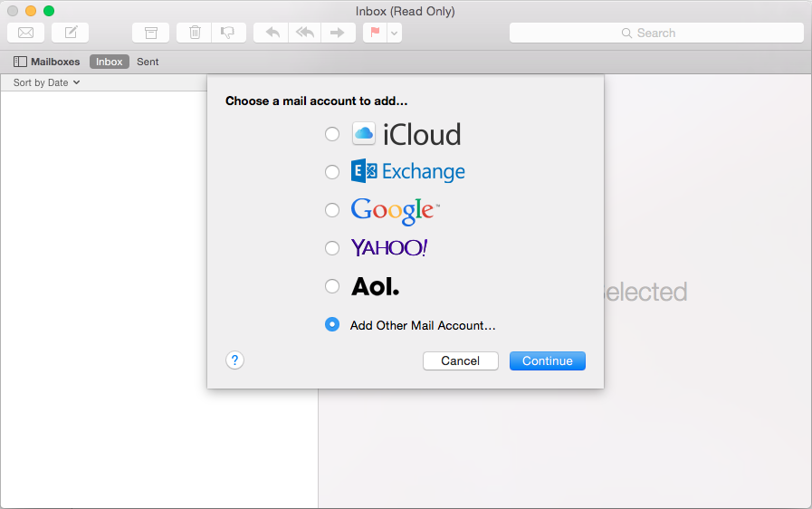
Task: Reply to the message
Action: pos(272,33)
